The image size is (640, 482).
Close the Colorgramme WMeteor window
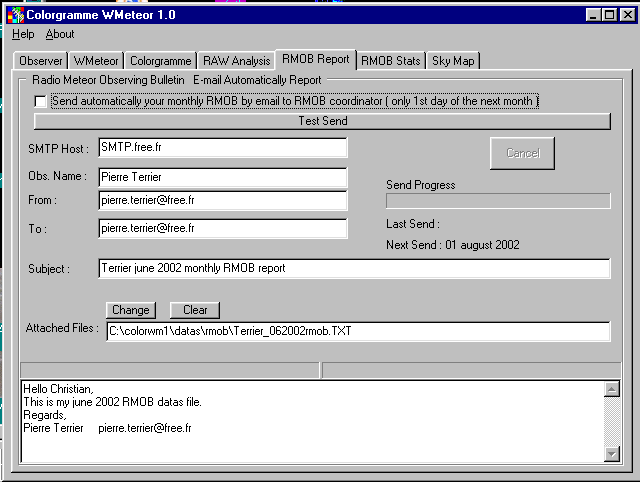tap(628, 15)
